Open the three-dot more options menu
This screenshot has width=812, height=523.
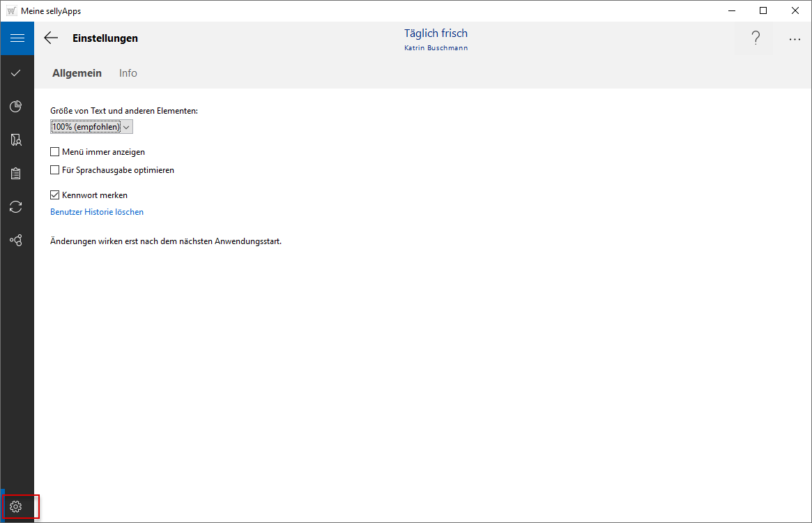point(795,39)
